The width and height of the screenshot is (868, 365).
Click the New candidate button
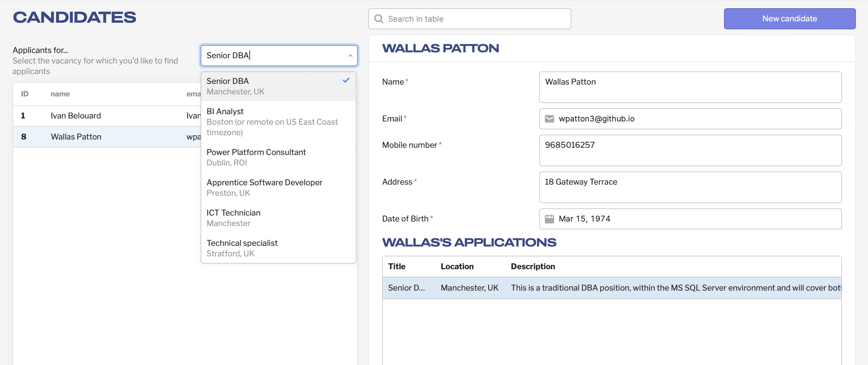(x=789, y=19)
